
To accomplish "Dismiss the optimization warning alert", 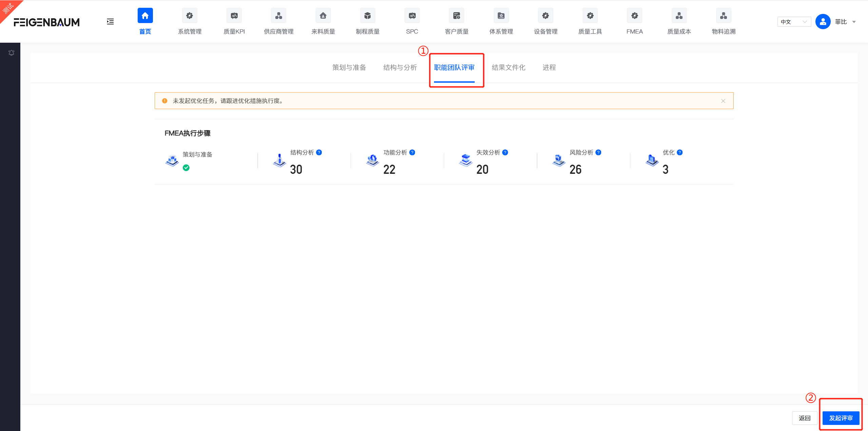I will [723, 101].
